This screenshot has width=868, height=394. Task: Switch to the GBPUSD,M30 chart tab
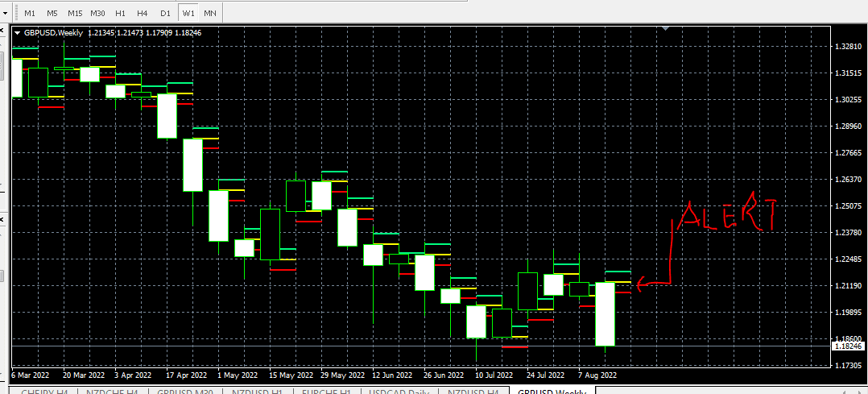pos(184,392)
